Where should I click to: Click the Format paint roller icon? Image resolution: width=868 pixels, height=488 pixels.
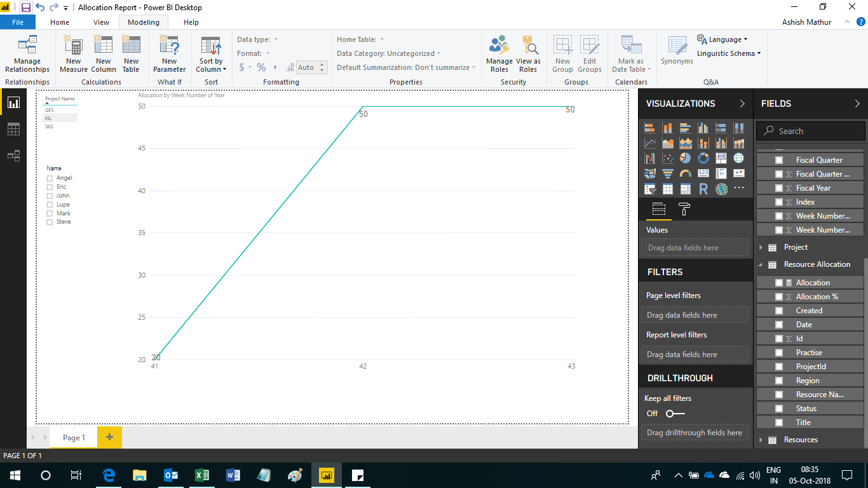click(x=684, y=209)
